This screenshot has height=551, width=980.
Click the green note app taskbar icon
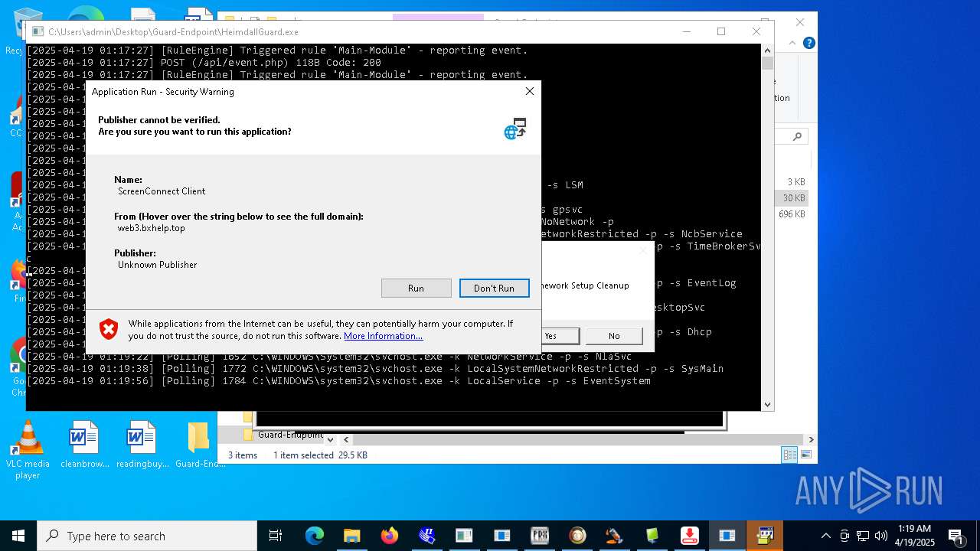652,536
